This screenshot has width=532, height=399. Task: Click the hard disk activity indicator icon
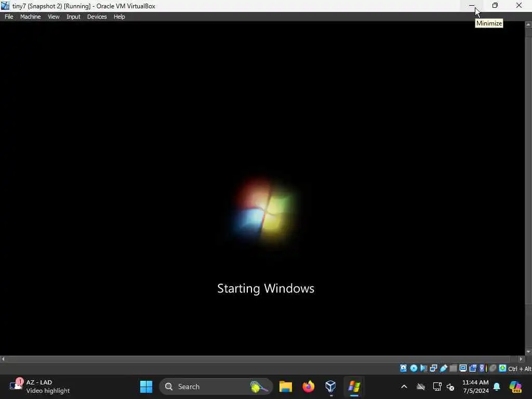[403, 368]
